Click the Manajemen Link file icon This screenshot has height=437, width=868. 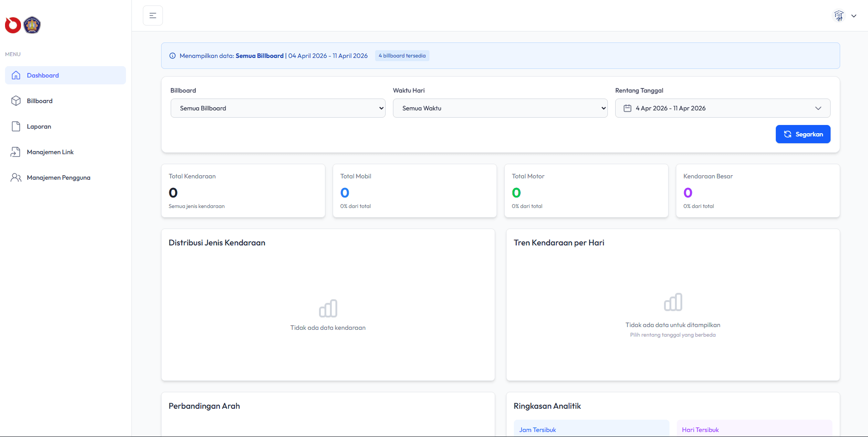(x=16, y=152)
